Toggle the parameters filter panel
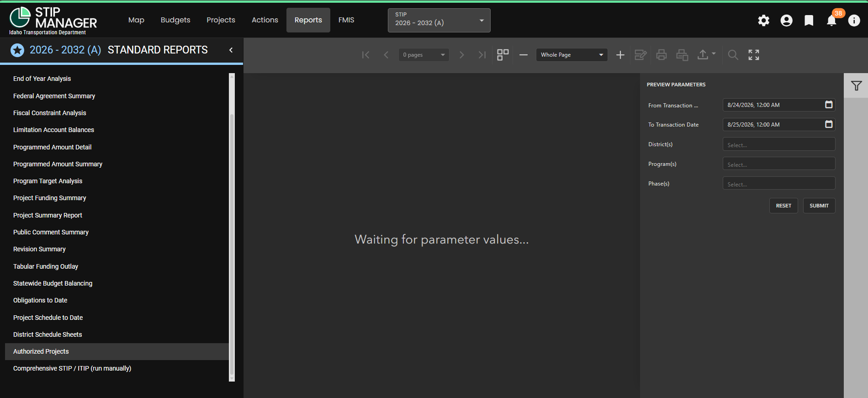 tap(856, 85)
